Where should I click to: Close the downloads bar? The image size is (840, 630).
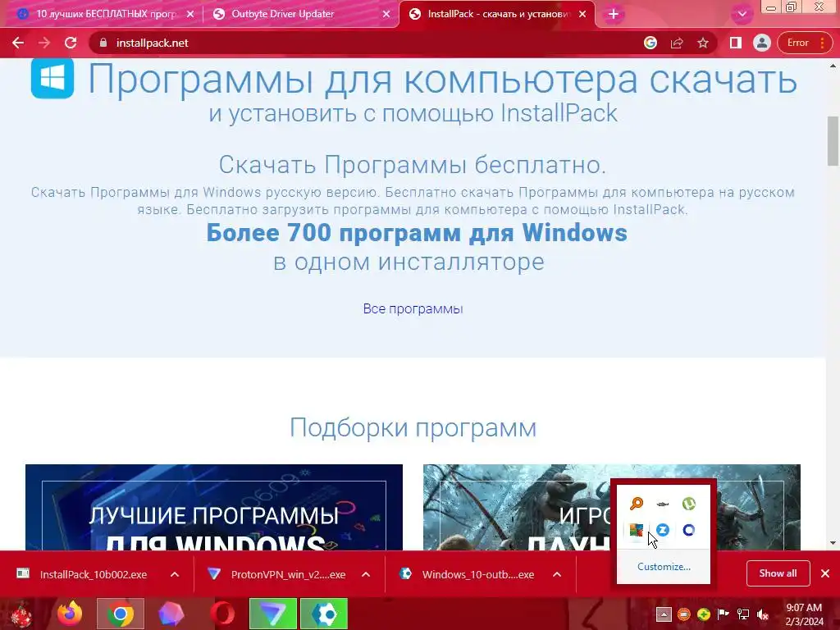click(825, 573)
